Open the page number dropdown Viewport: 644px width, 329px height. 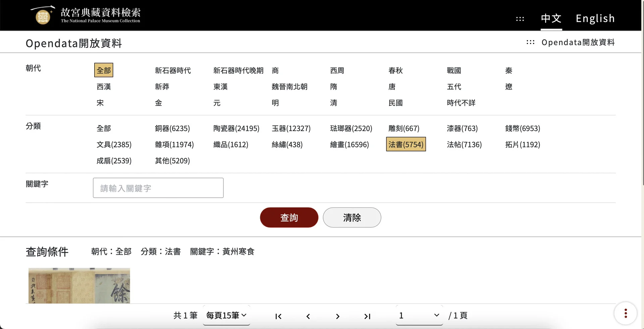click(419, 315)
